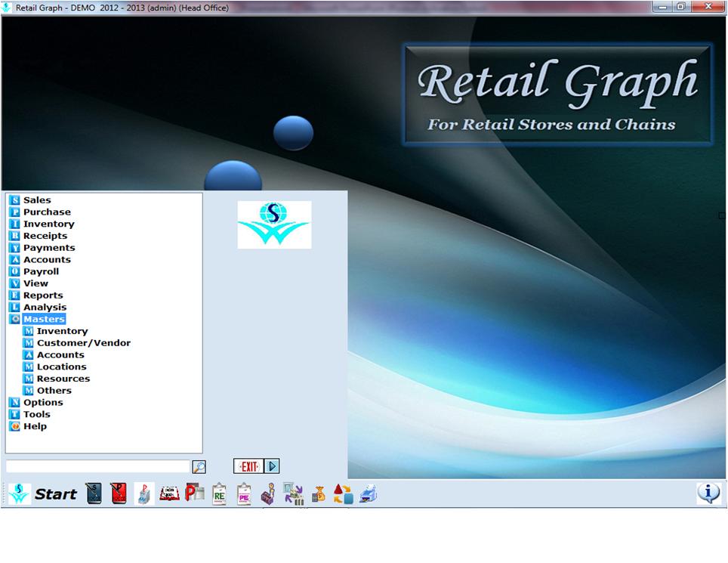Restore down the Retail Graph window

(681, 7)
